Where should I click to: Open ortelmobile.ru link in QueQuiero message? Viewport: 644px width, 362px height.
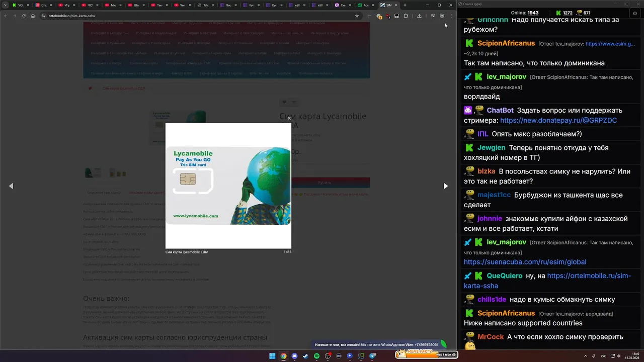click(547, 281)
